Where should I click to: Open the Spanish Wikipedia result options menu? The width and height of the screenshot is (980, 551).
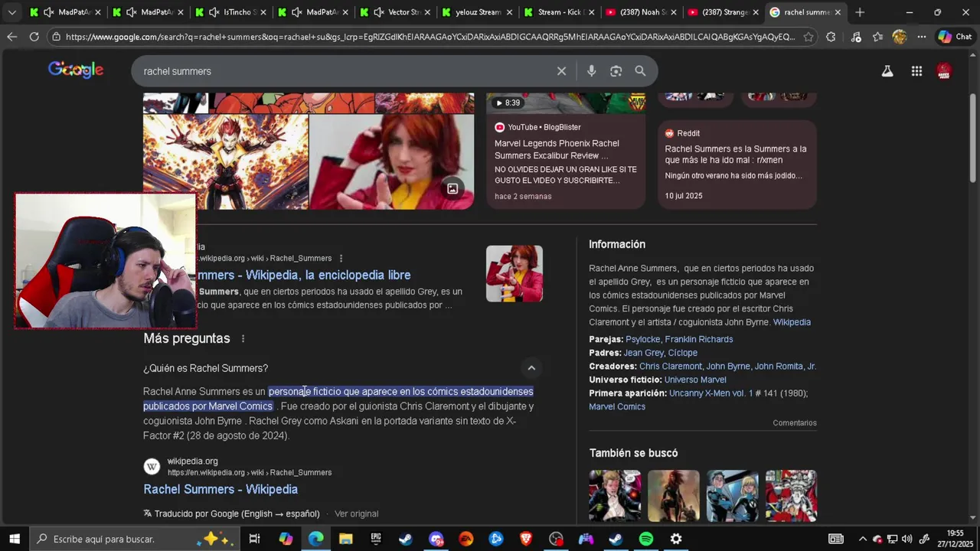[x=341, y=259]
